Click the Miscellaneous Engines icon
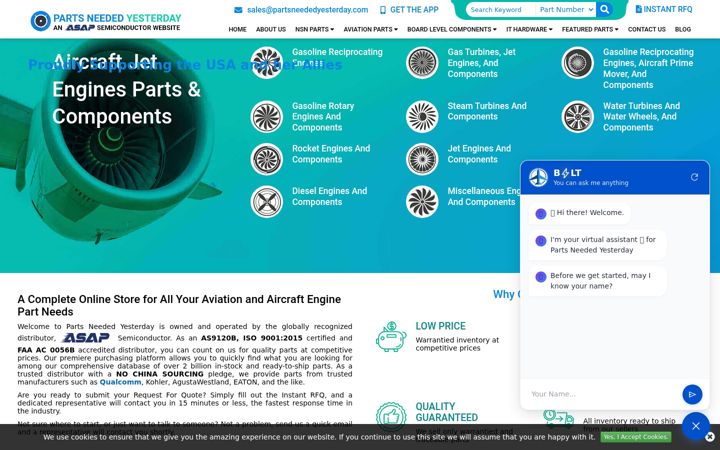720x450 pixels. 422,202
